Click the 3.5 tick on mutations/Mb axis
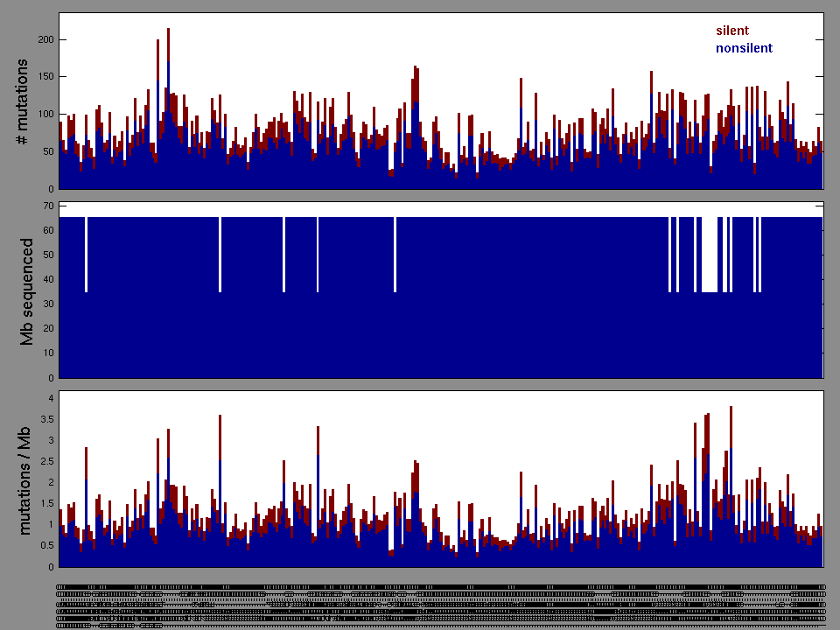 49,419
